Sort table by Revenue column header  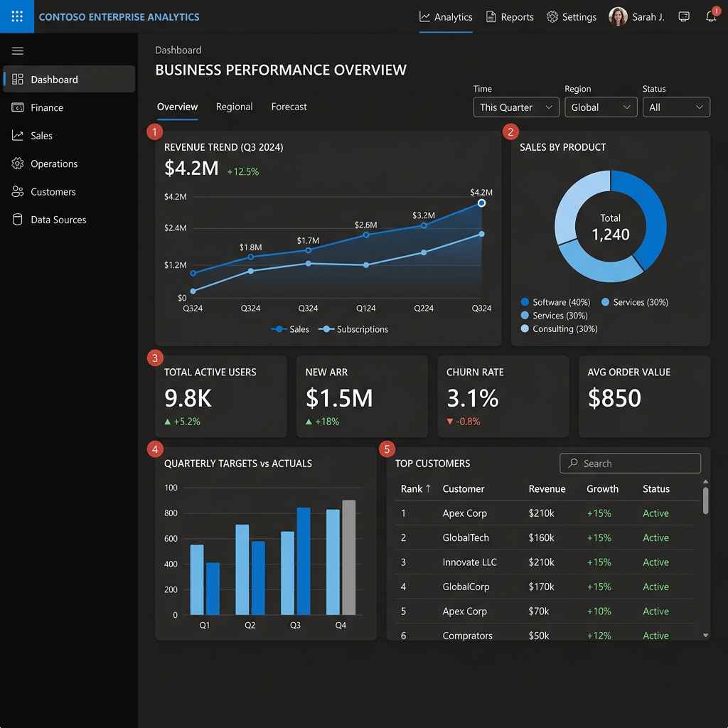coord(547,488)
